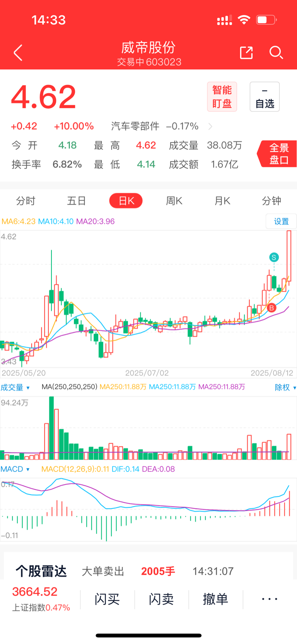Expand 汽车零部件 sector chevron
The image size is (297, 644).
(x=210, y=126)
